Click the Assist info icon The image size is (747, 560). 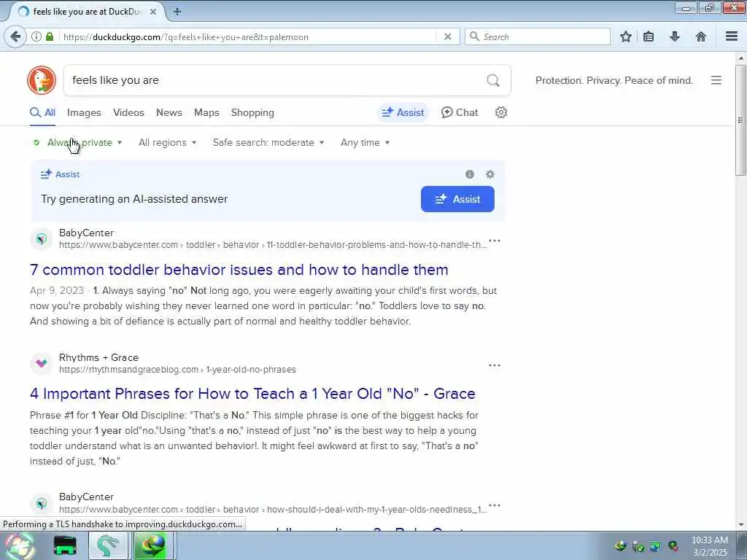(470, 174)
